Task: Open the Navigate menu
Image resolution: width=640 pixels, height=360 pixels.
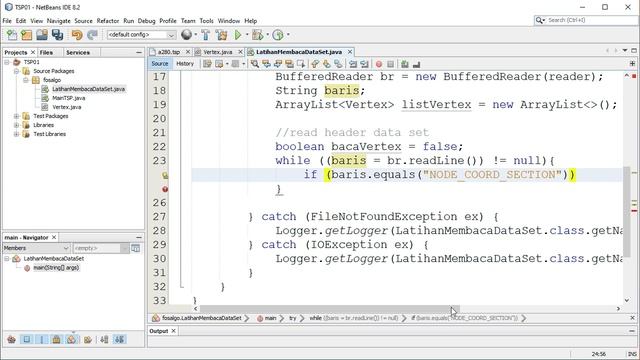Action: coord(58,21)
